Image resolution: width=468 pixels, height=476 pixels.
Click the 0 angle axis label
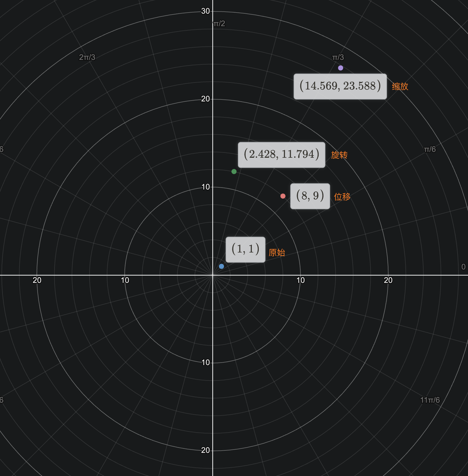(463, 266)
